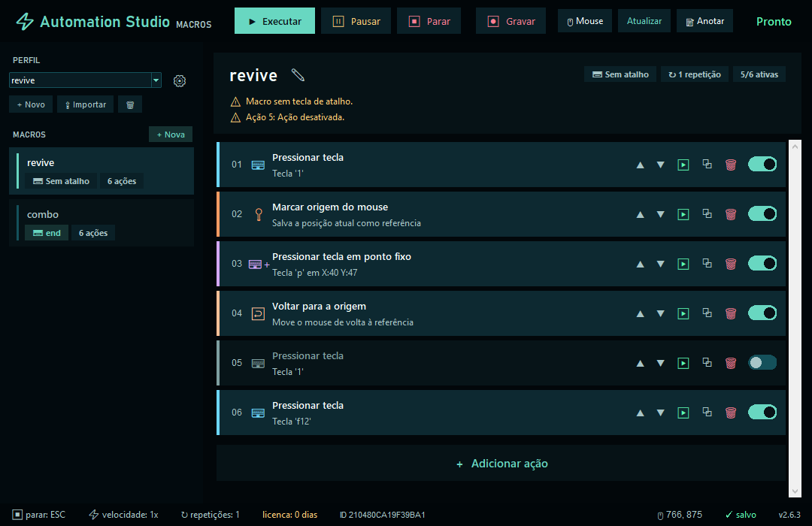
Task: Duplicate action 04 Voltar para a origem
Action: tap(707, 313)
